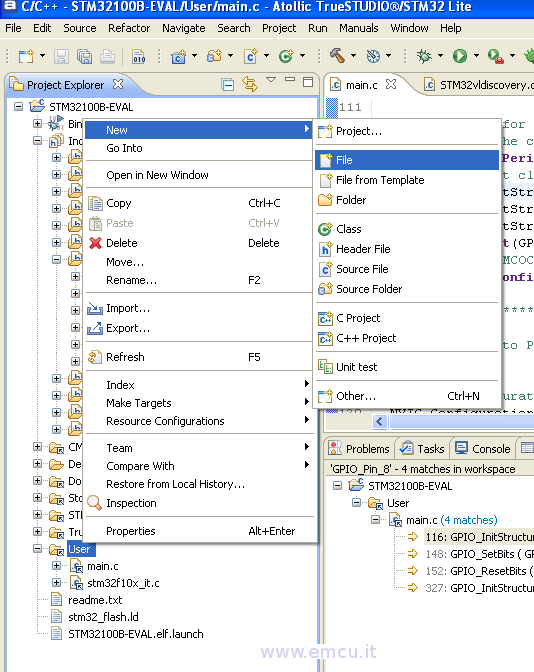Choose C++ Project in New submenu
This screenshot has height=672, width=534.
click(x=407, y=338)
